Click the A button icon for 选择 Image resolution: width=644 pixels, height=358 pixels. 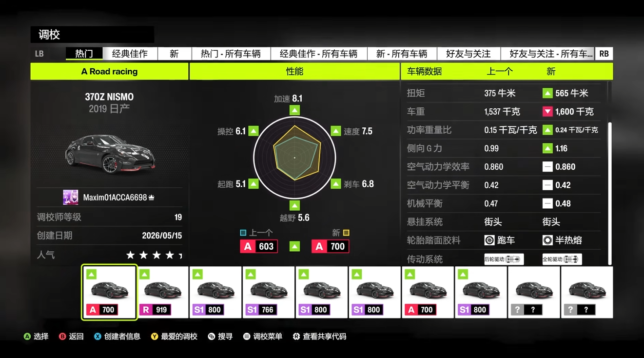27,337
